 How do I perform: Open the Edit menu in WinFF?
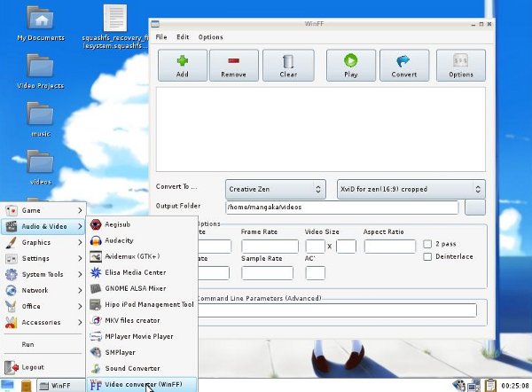pyautogui.click(x=183, y=37)
